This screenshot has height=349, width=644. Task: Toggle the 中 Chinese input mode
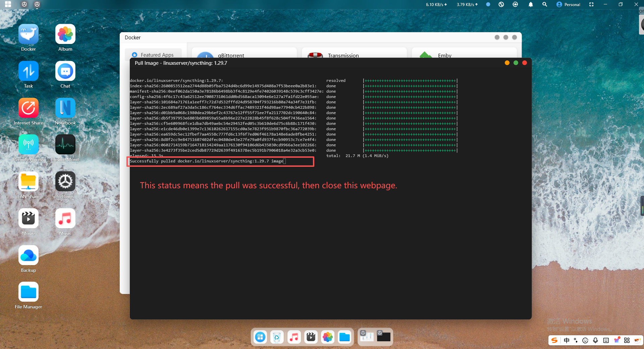[x=567, y=340]
